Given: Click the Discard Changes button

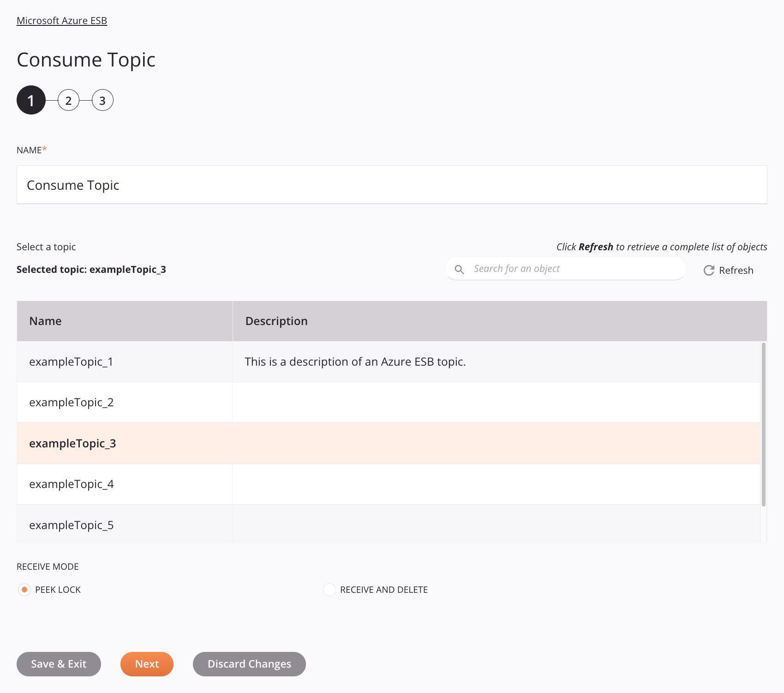Looking at the screenshot, I should (249, 664).
